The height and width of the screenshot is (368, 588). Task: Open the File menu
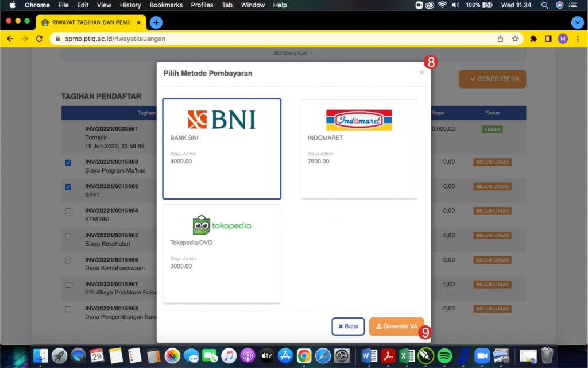tap(63, 5)
